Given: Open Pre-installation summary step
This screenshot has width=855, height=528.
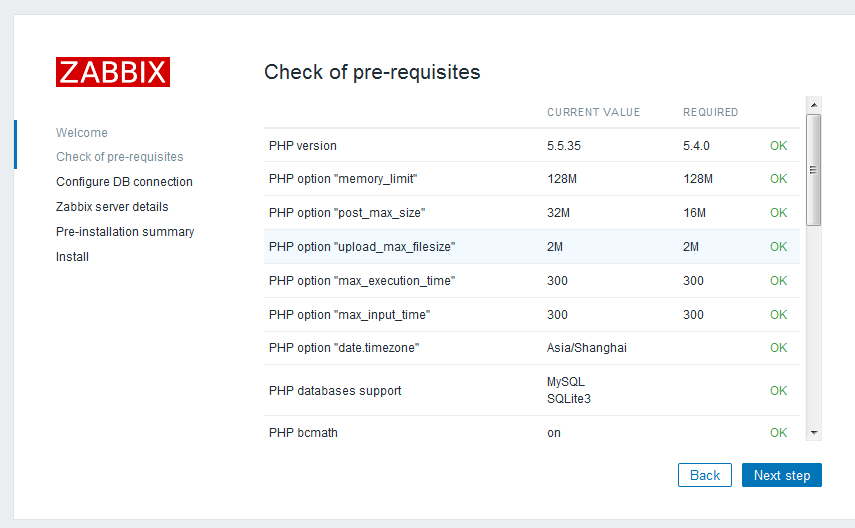Looking at the screenshot, I should (125, 232).
